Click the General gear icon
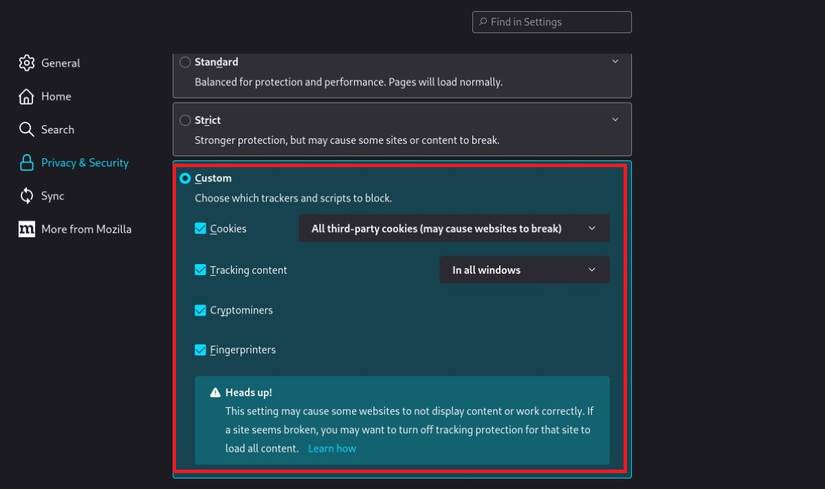825x489 pixels. click(x=27, y=63)
